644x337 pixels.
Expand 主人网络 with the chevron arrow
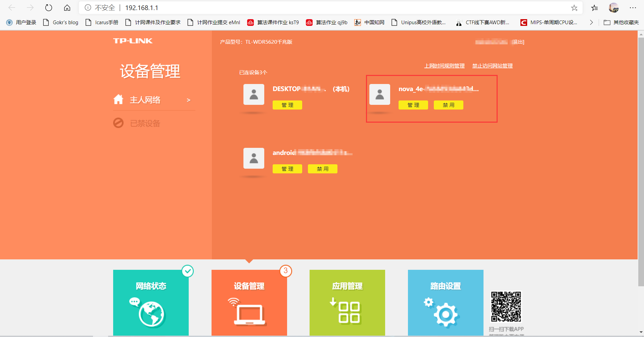click(x=188, y=100)
